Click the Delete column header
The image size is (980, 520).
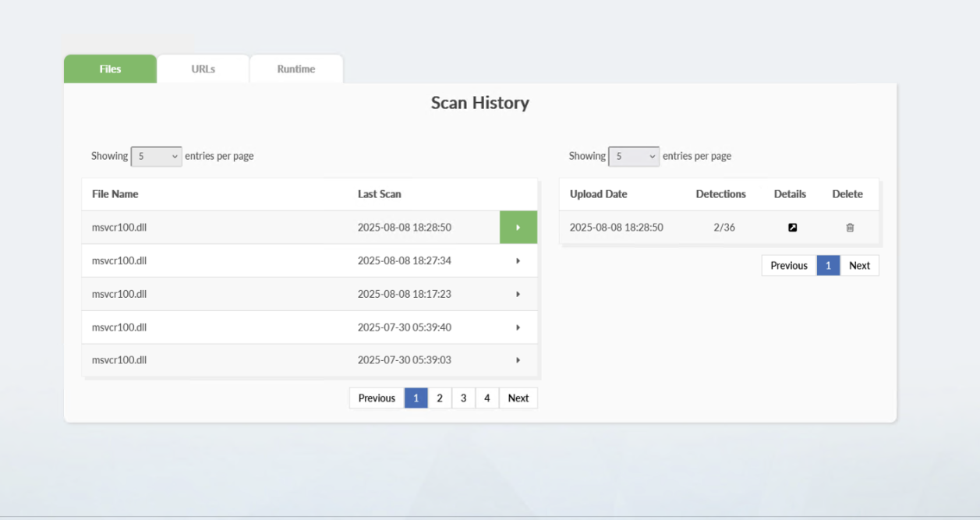coord(847,194)
